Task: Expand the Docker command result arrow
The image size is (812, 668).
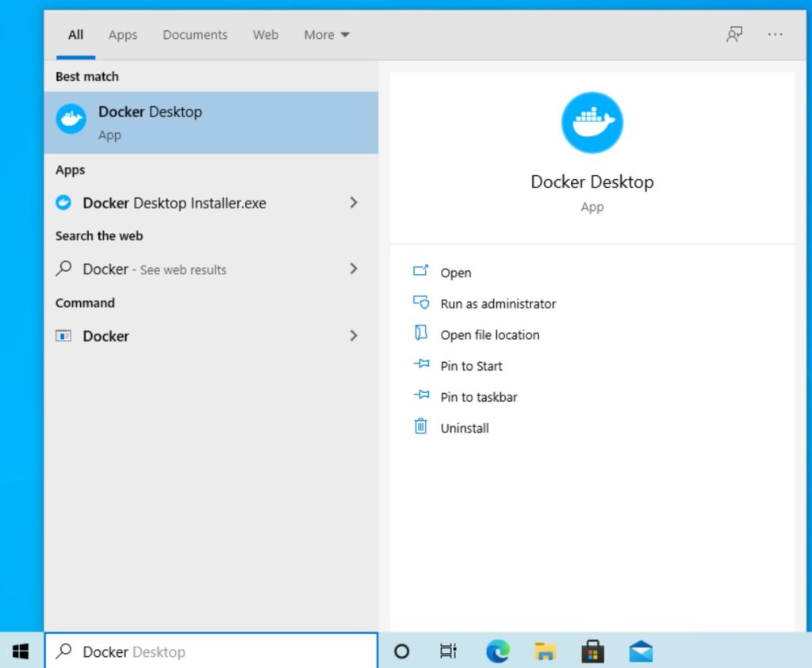Action: pyautogui.click(x=354, y=336)
